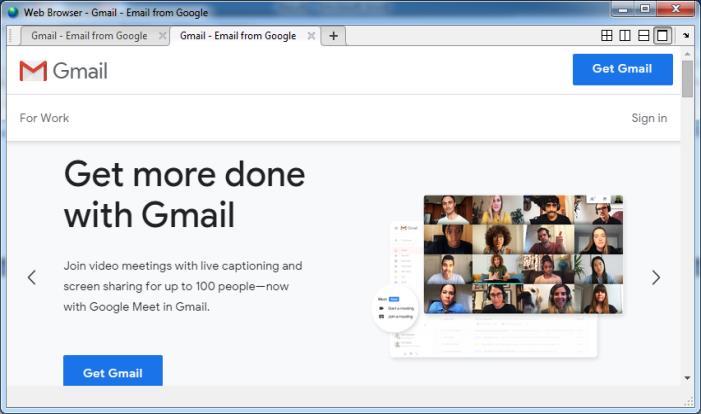Select the single pane layout icon
This screenshot has height=414, width=701.
point(662,35)
